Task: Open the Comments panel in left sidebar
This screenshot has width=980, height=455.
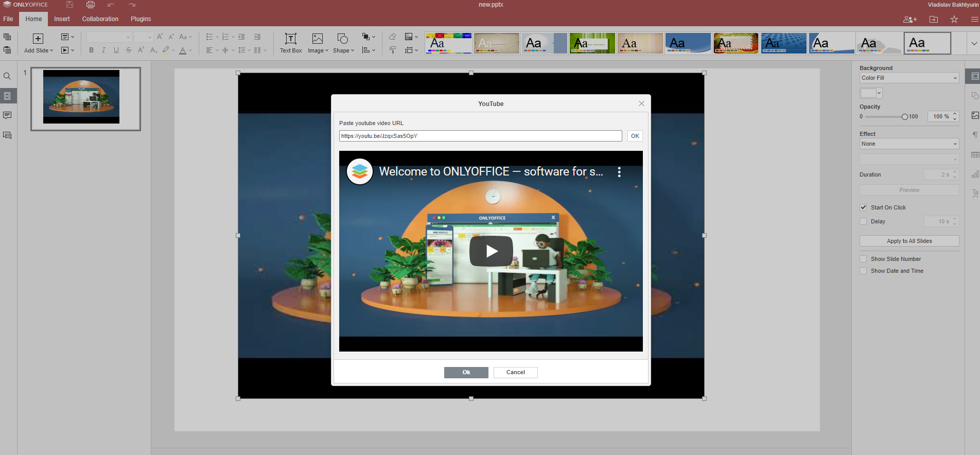Action: [7, 115]
